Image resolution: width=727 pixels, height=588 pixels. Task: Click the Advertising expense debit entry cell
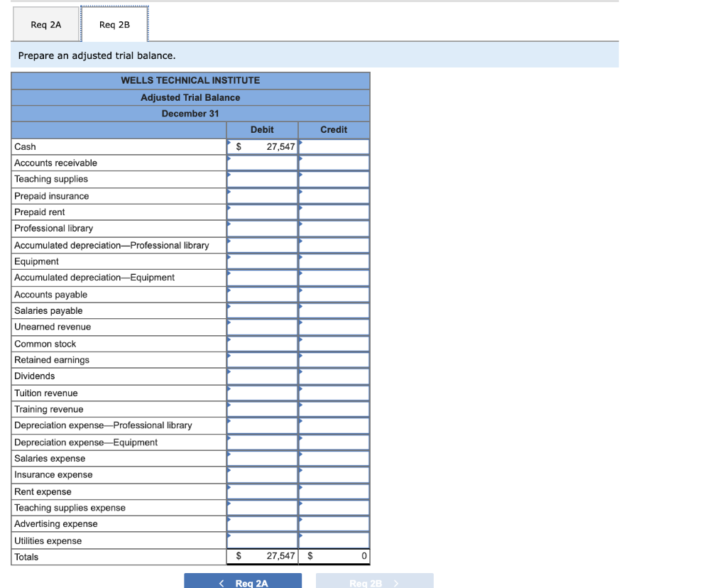tap(263, 523)
